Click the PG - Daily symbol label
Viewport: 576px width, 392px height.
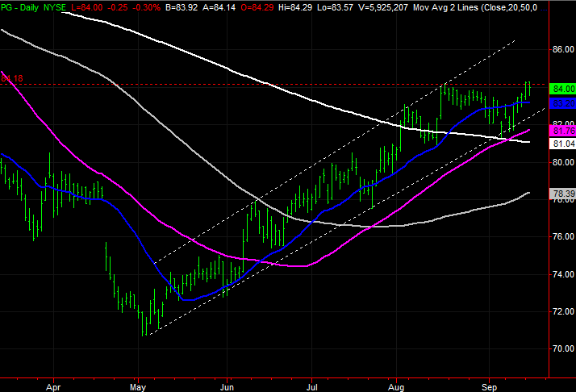[20, 7]
